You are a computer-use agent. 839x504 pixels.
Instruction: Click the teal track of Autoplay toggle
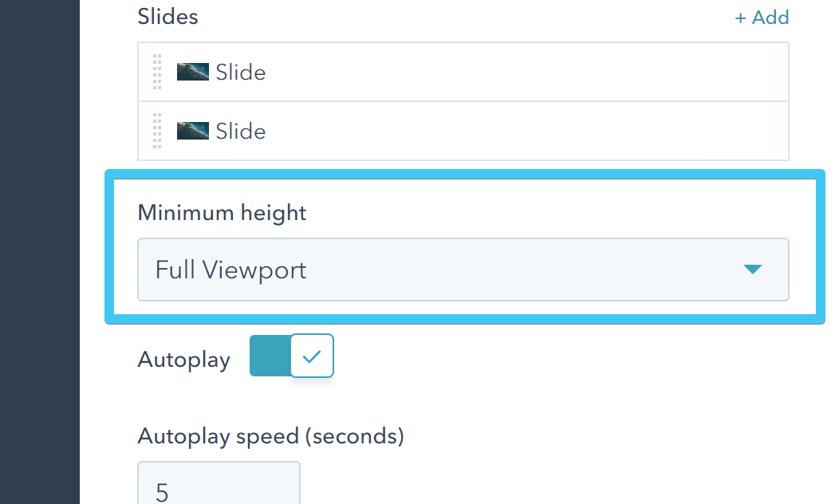tap(270, 356)
